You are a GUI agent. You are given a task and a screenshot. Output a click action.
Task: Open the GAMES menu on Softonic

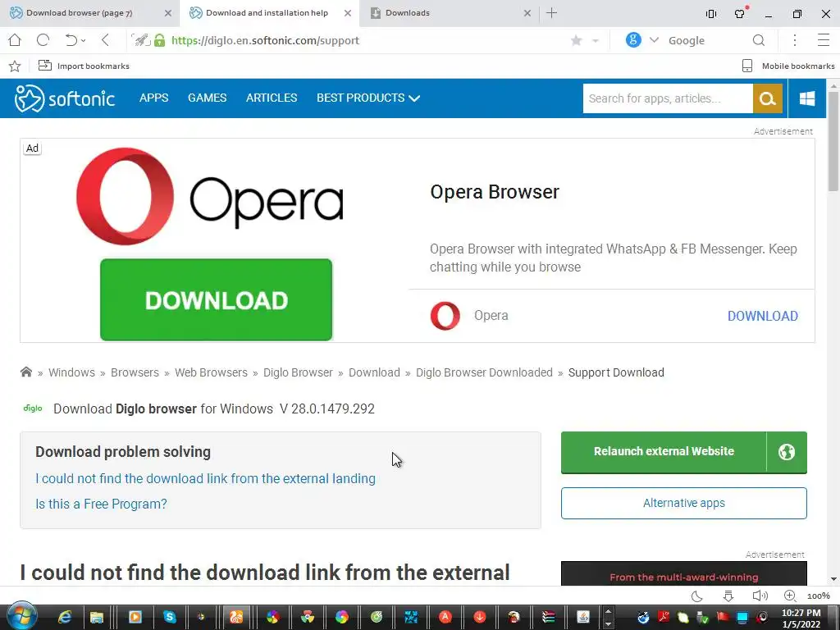pyautogui.click(x=208, y=98)
